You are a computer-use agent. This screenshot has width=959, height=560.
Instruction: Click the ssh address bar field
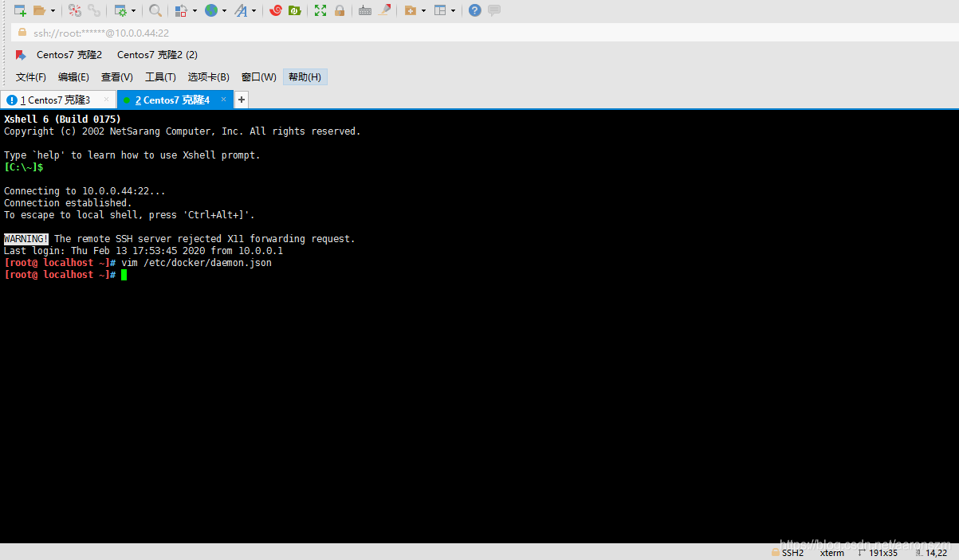(485, 33)
